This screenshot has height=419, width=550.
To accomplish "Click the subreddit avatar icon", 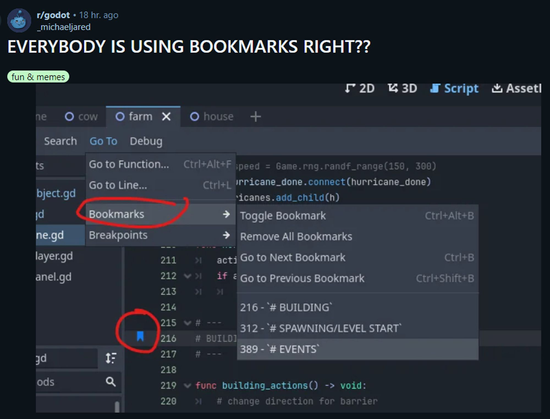I will point(19,21).
